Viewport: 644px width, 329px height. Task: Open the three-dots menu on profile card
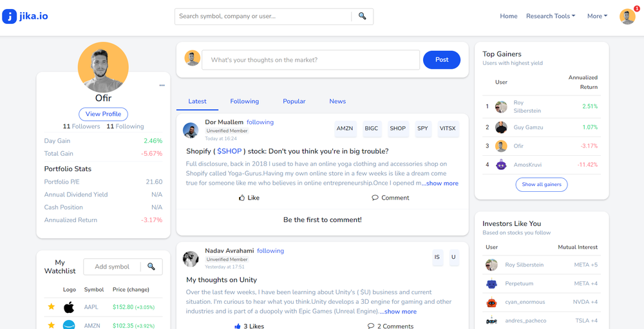(x=162, y=86)
